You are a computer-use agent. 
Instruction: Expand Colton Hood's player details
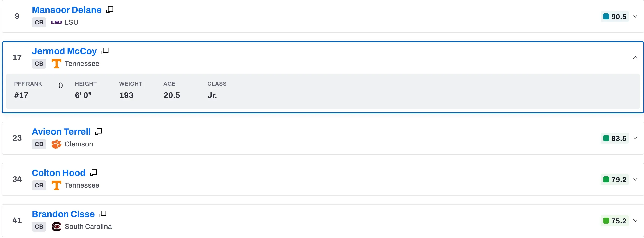click(635, 179)
